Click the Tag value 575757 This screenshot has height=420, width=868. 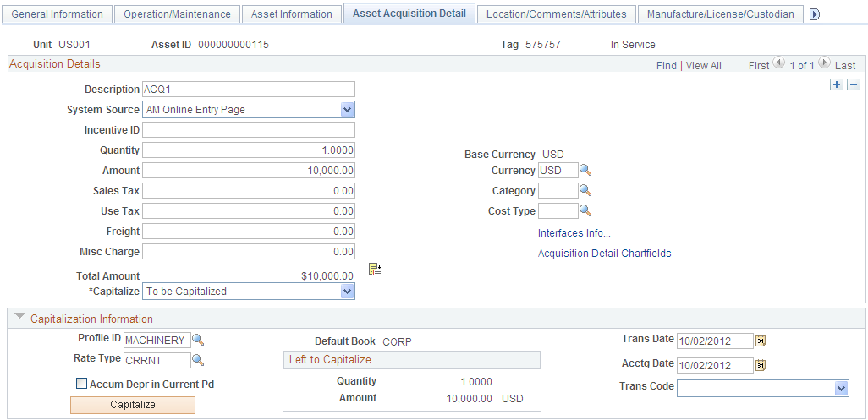pyautogui.click(x=542, y=45)
